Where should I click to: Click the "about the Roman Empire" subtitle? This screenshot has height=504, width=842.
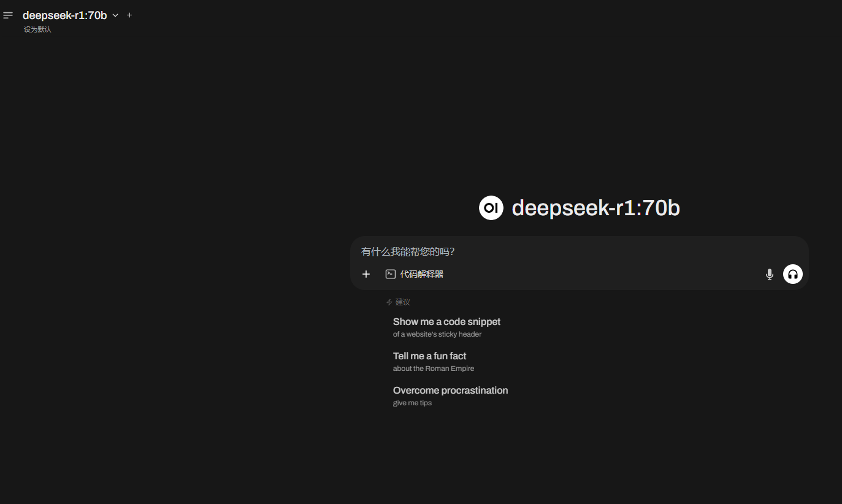[x=434, y=368]
